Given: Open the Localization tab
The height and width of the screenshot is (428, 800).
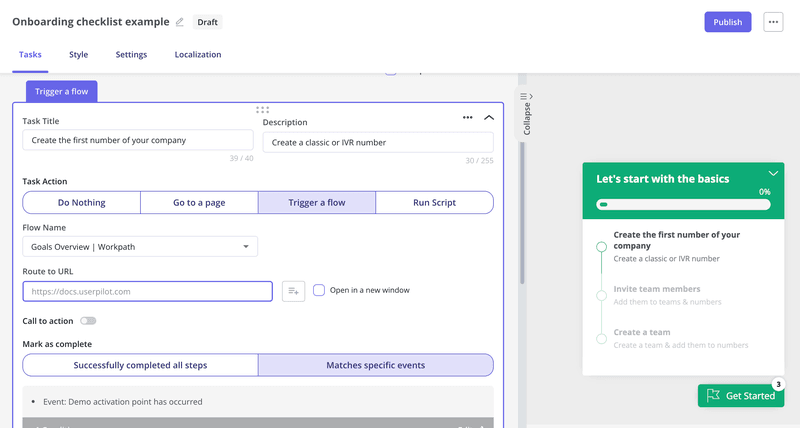Looking at the screenshot, I should click(198, 55).
